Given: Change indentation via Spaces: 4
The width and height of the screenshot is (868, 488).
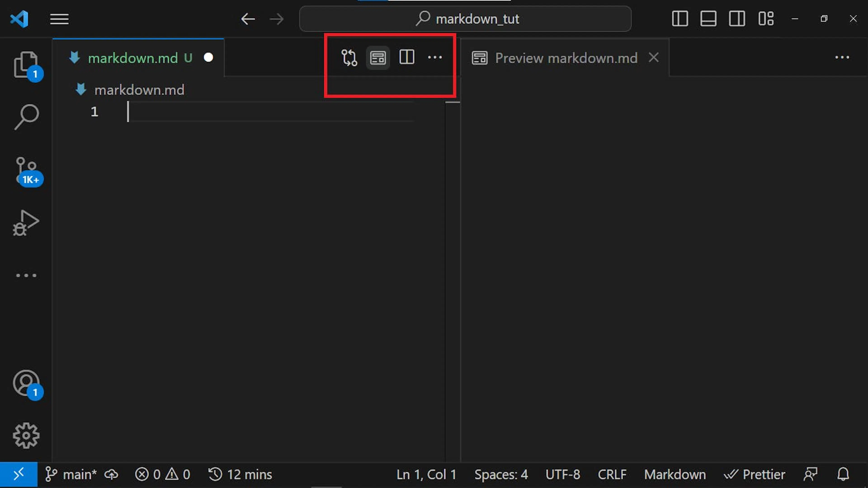Looking at the screenshot, I should (501, 474).
